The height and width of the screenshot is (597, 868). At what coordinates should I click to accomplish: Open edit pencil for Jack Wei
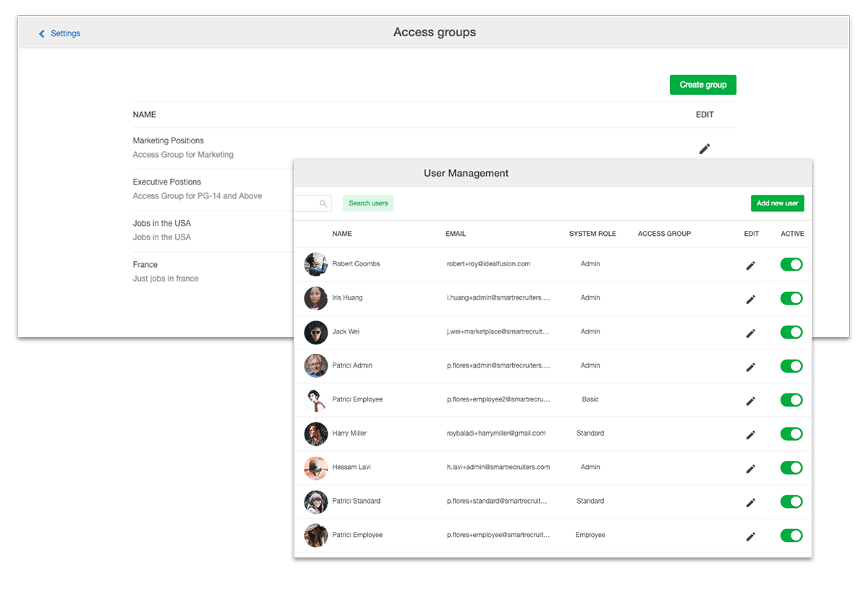tap(750, 333)
